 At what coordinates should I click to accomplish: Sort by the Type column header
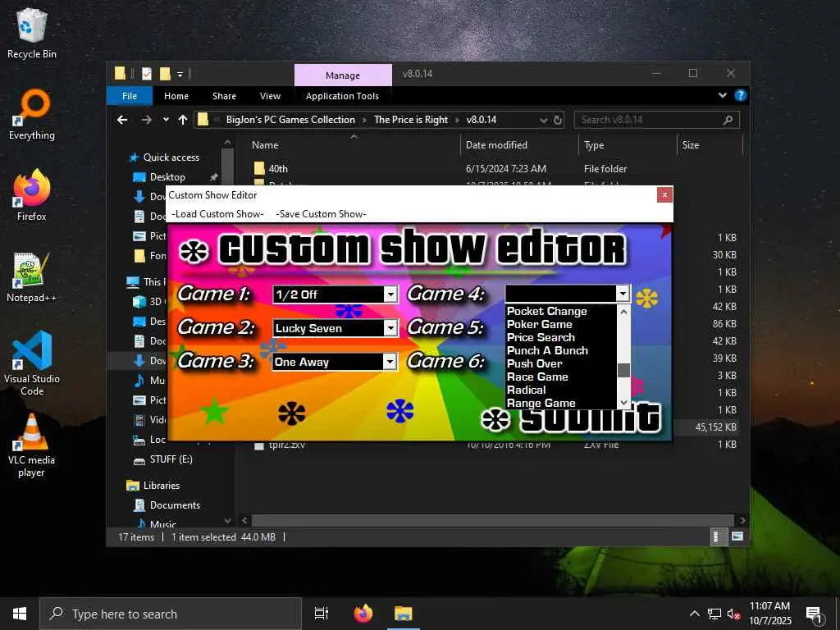tap(594, 145)
